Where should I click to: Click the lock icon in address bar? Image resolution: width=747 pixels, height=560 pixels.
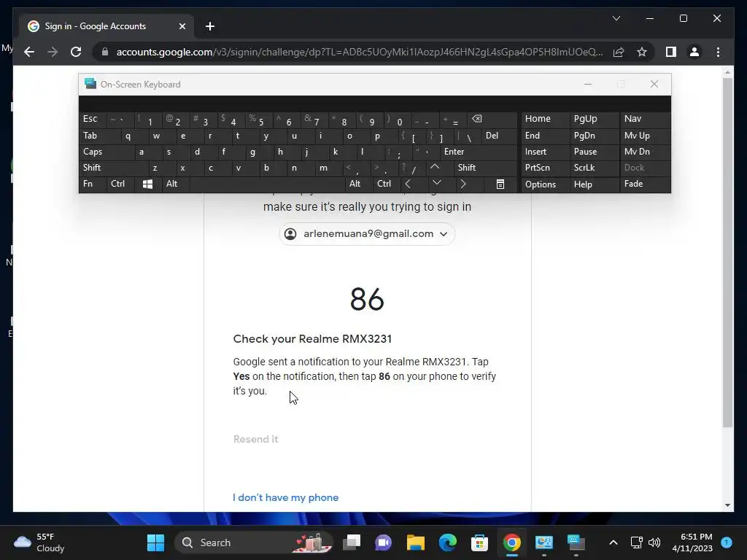(x=105, y=52)
